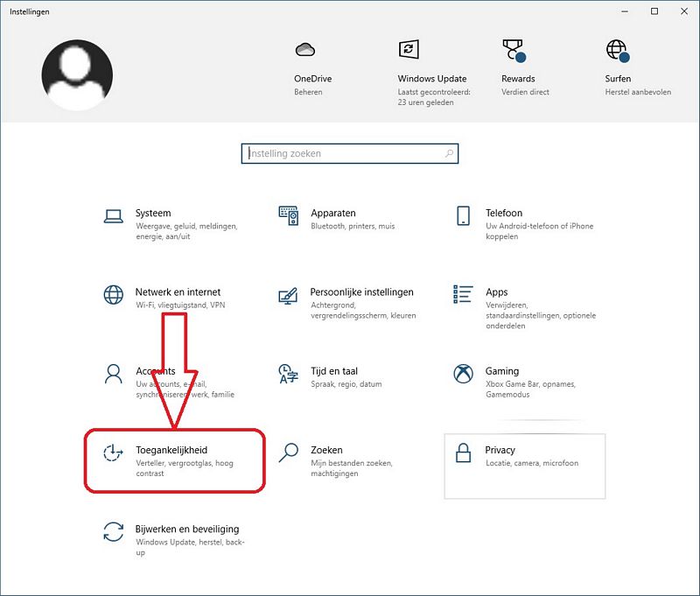The height and width of the screenshot is (596, 700).
Task: Click 'Mijn bestanden zoeken, machtigingen' text
Action: (x=352, y=468)
